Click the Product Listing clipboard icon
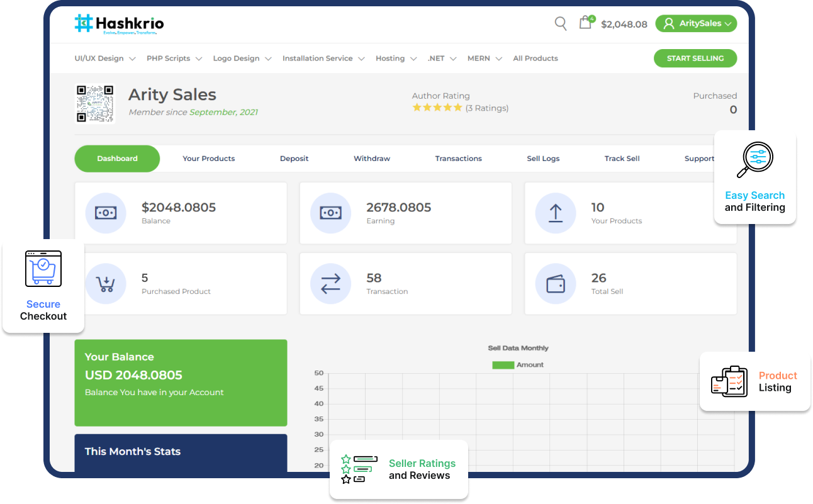Screen dimensions: 813x504 [x=729, y=381]
